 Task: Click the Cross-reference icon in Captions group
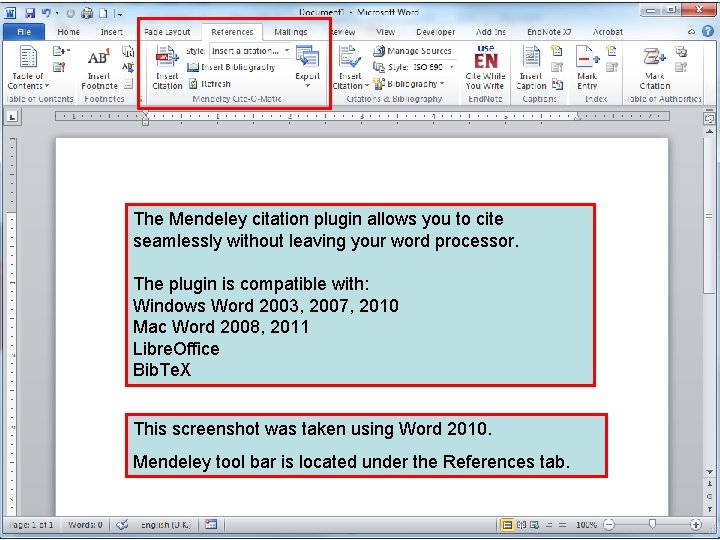557,84
